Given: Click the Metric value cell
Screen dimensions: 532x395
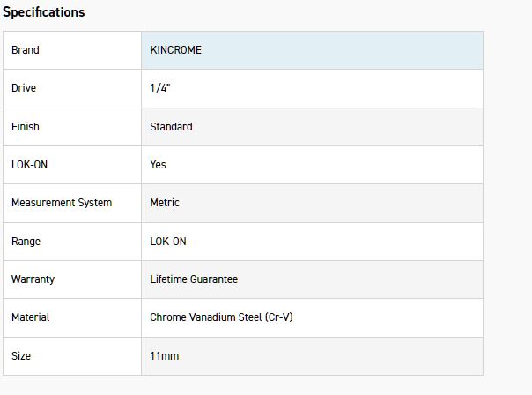Looking at the screenshot, I should 165,203.
